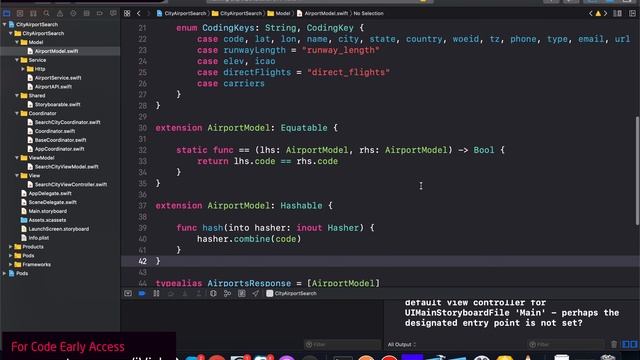Open the Breakpoint navigator
The image size is (640, 360).
tap(100, 13)
